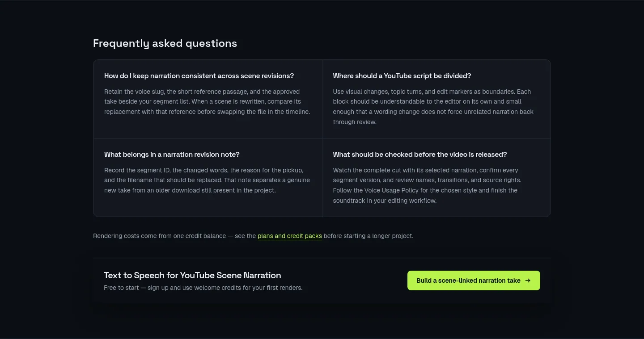Screen dimensions: 644x339
Task: Click Build a scene-linked narration take button
Action: coord(474,280)
